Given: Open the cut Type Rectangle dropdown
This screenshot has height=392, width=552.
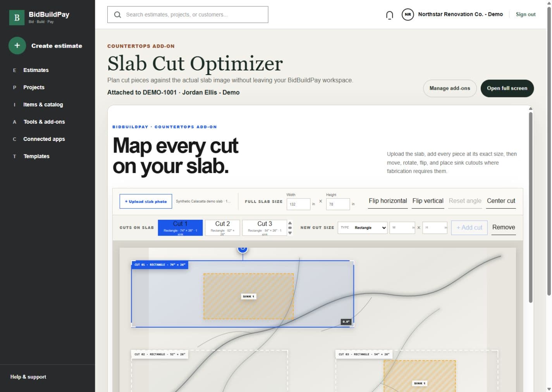Looking at the screenshot, I should tap(363, 228).
